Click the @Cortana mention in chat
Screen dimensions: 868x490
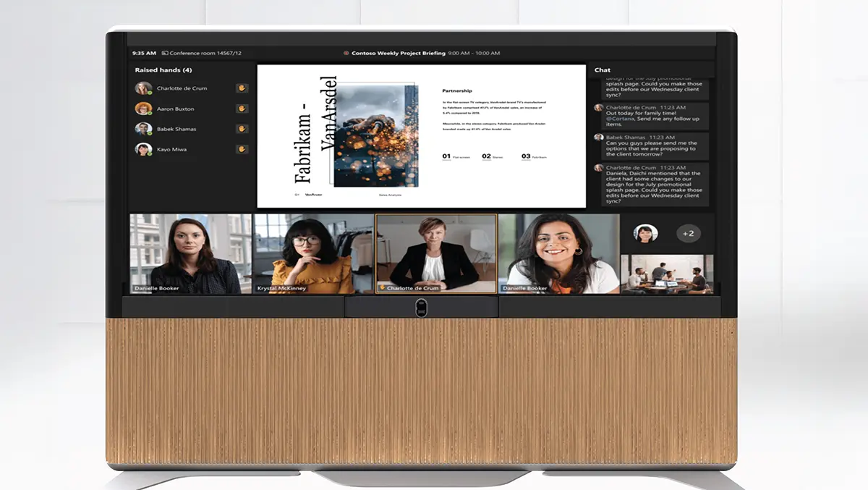pos(619,119)
